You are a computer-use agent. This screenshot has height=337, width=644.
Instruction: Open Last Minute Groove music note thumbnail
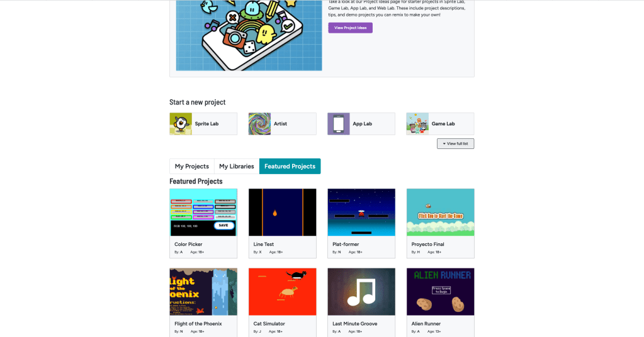361,292
